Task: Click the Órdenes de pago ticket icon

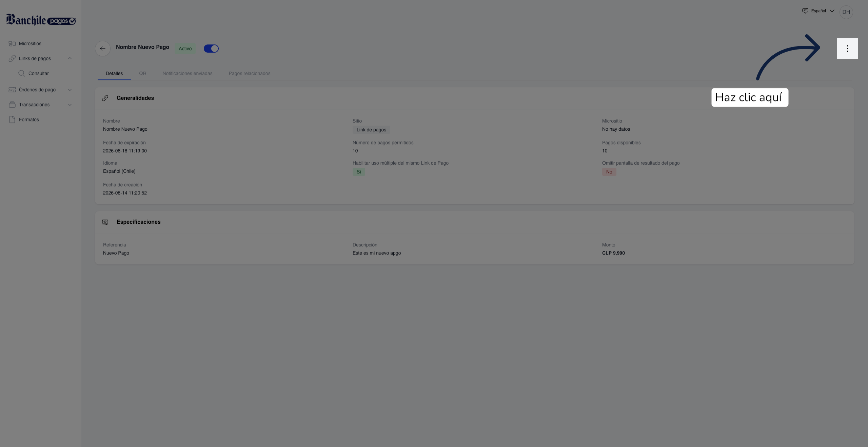Action: point(12,90)
